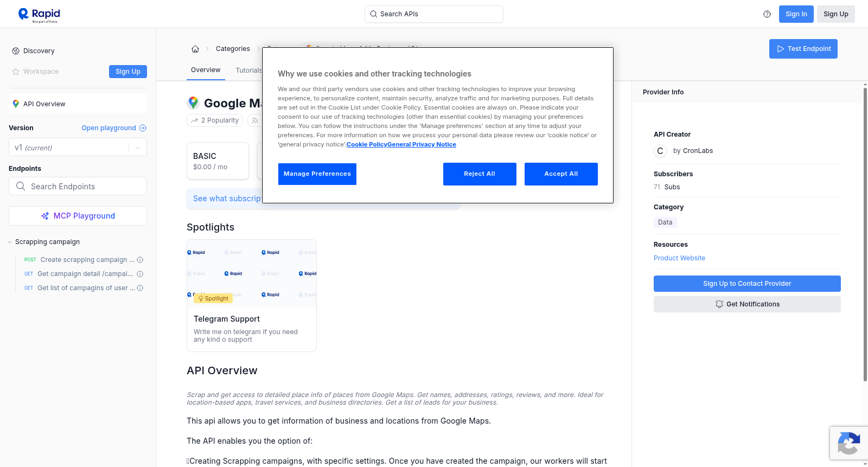Click the Google Maps pin icon beside API Overview
The height and width of the screenshot is (467, 868).
click(x=16, y=104)
